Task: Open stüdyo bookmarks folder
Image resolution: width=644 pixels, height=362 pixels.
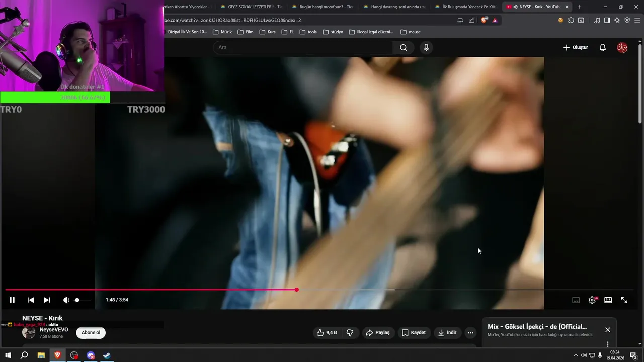Action: coord(333,32)
